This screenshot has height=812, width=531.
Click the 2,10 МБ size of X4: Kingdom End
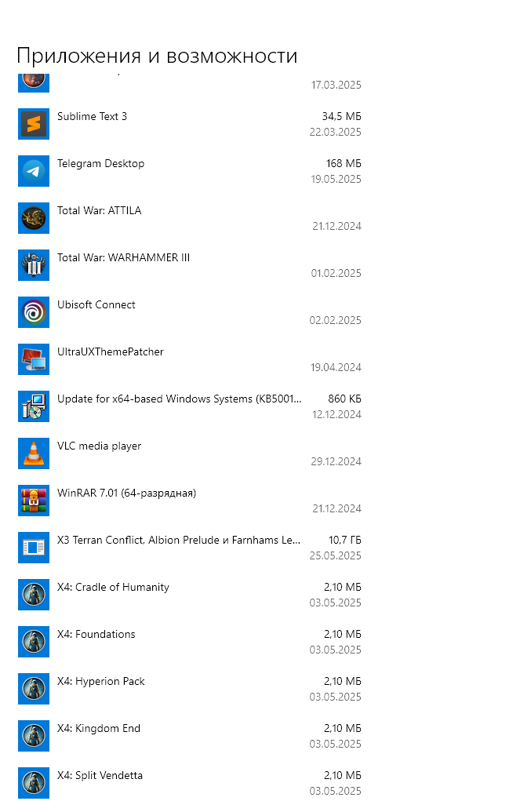343,729
